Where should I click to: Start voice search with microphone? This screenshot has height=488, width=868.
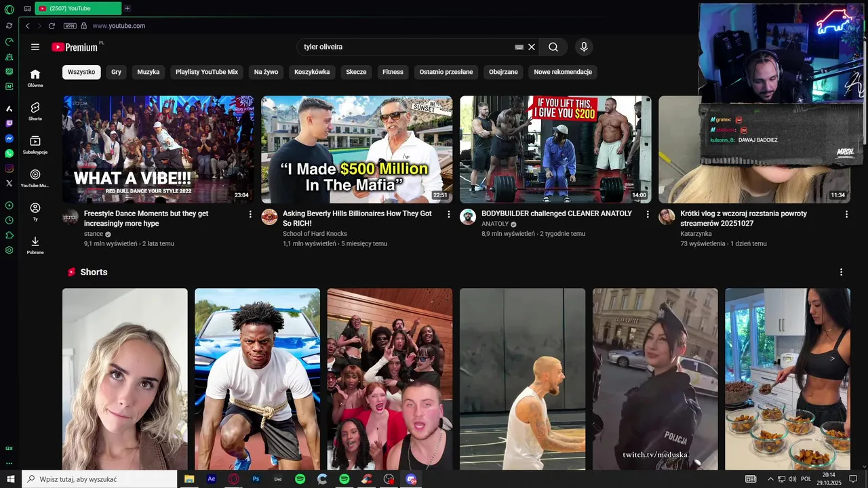[x=584, y=47]
